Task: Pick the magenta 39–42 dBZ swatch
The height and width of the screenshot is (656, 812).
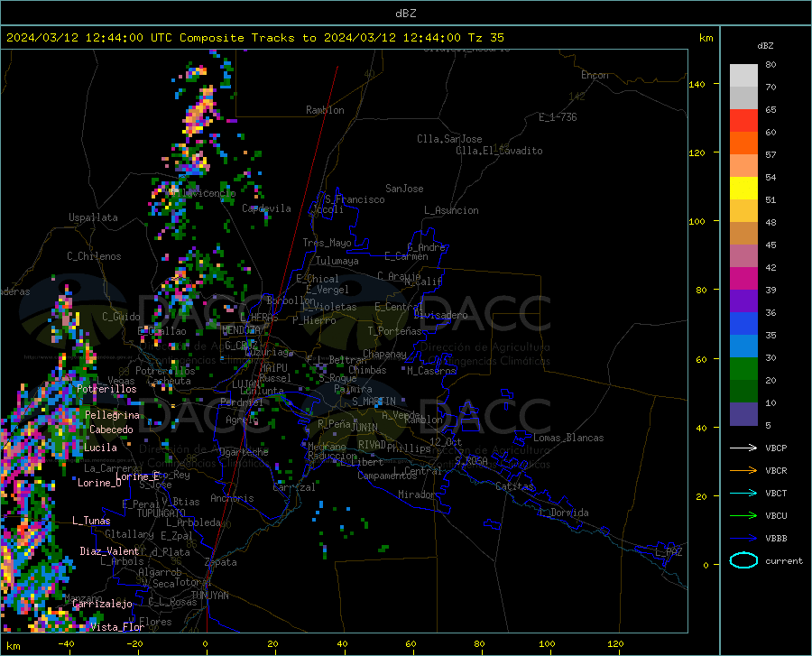Action: [x=743, y=279]
